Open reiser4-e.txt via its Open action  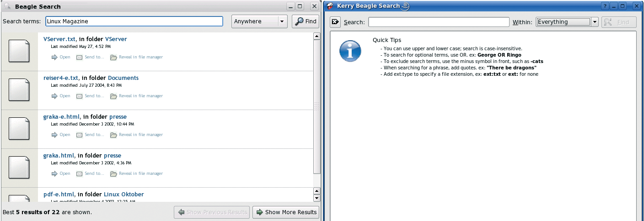click(x=61, y=96)
